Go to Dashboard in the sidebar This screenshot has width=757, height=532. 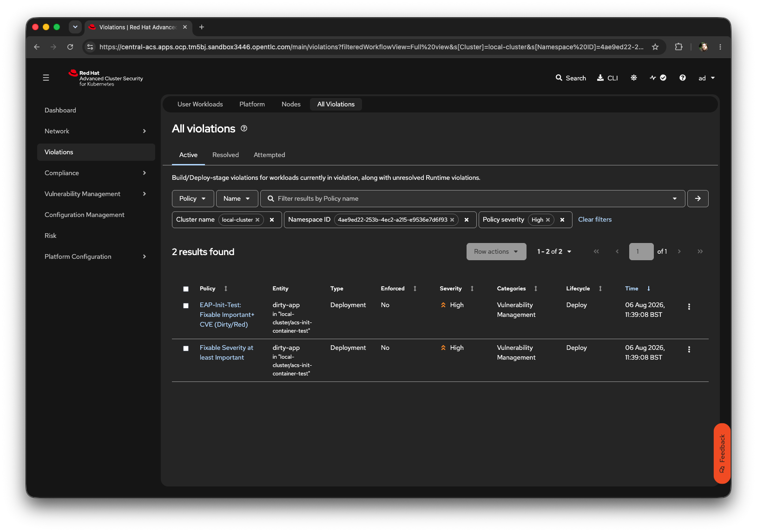(x=96, y=110)
